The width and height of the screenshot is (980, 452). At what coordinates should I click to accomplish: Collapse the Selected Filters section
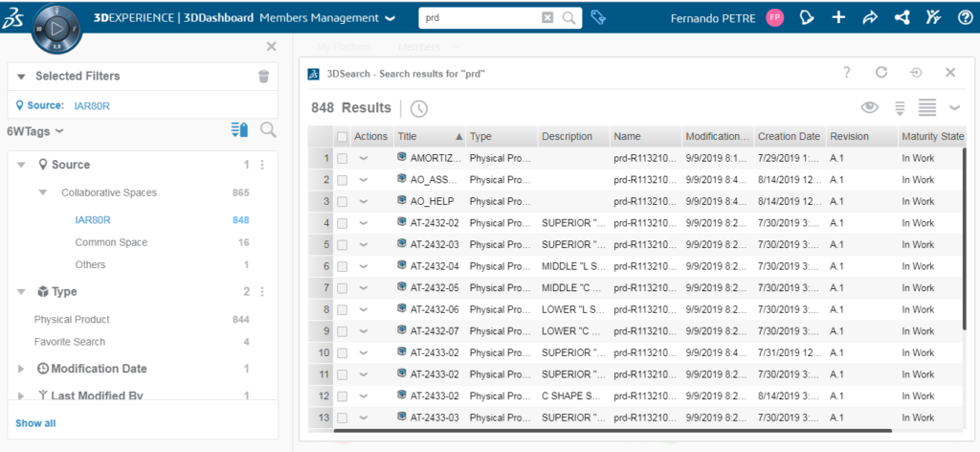tap(21, 77)
